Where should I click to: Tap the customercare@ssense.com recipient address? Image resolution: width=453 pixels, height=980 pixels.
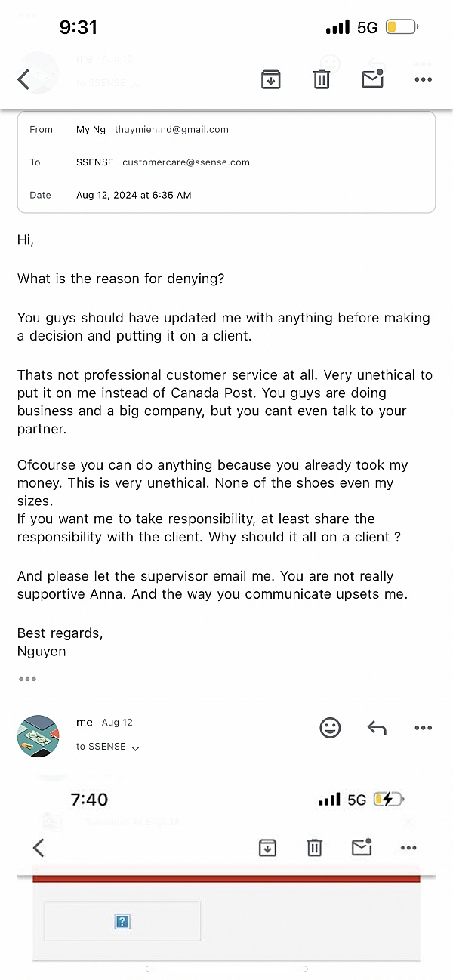[x=186, y=162]
